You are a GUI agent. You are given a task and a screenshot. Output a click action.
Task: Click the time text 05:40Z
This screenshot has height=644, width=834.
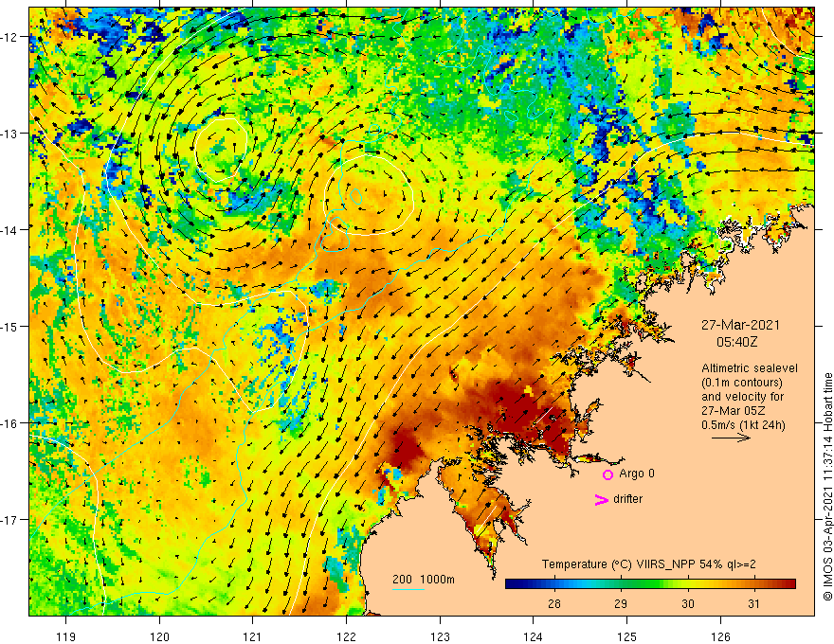click(x=736, y=342)
